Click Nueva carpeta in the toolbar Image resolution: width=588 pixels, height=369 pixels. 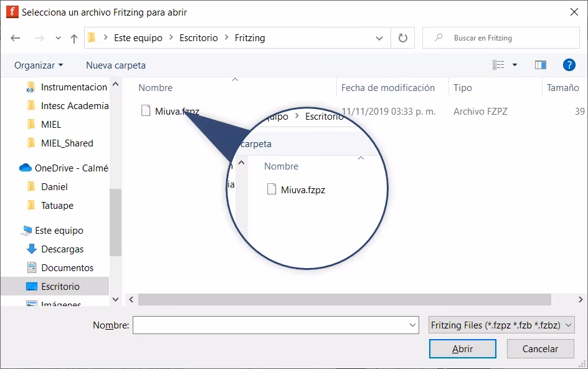pyautogui.click(x=116, y=65)
